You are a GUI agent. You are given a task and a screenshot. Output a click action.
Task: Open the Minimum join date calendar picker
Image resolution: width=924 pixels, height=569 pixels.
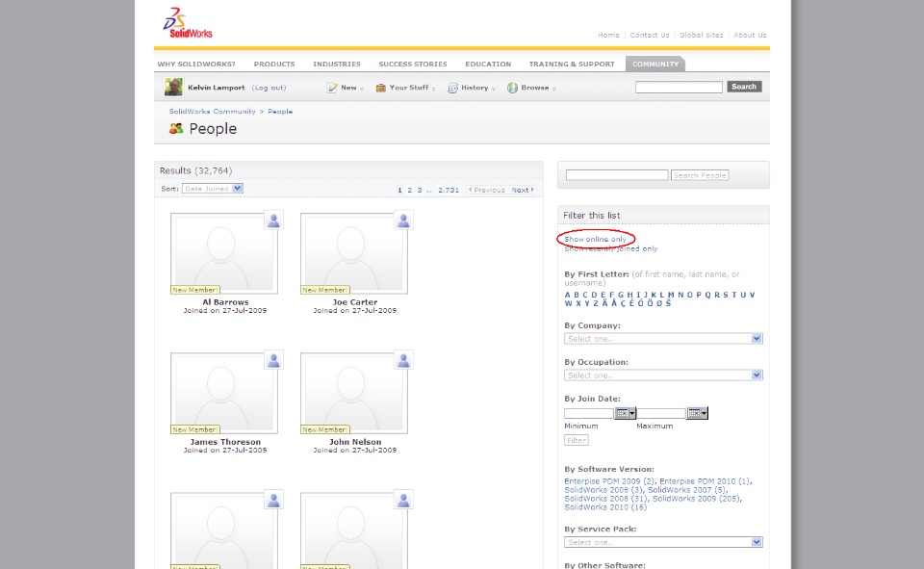tap(626, 413)
